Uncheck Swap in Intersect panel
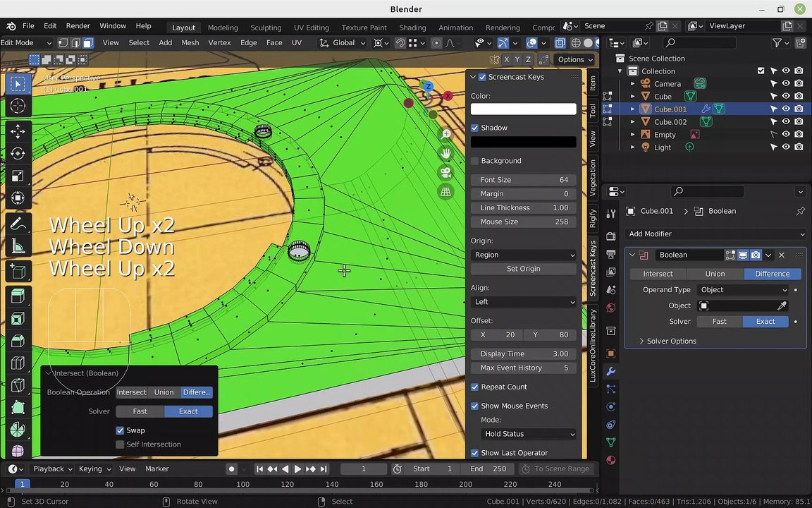The image size is (812, 508). coord(120,431)
